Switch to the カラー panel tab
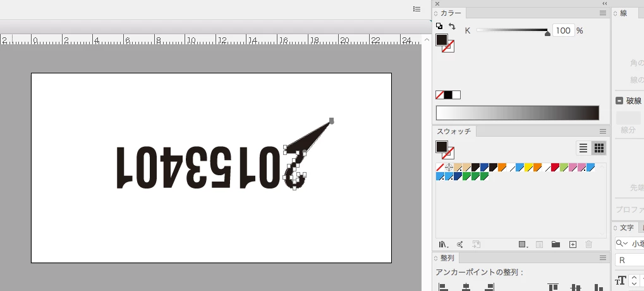 point(451,13)
